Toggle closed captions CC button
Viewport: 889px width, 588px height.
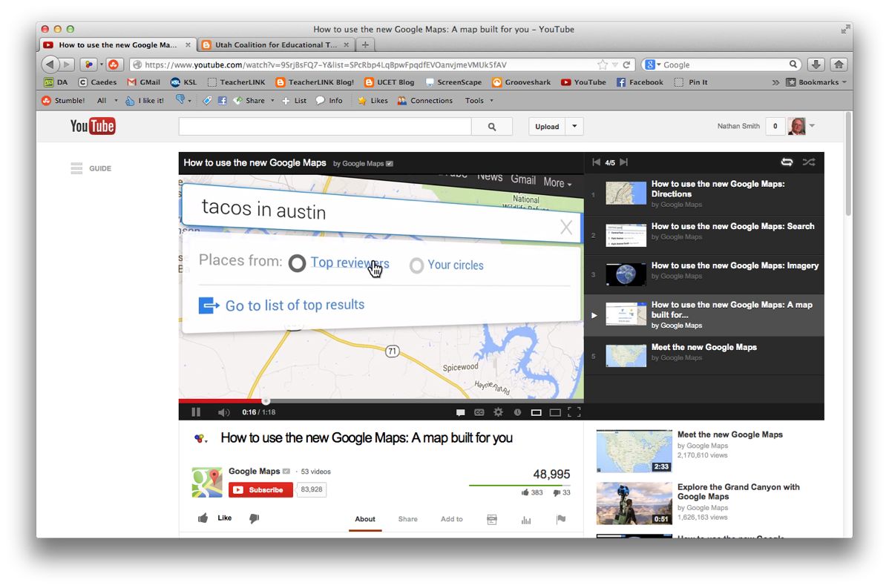(479, 412)
